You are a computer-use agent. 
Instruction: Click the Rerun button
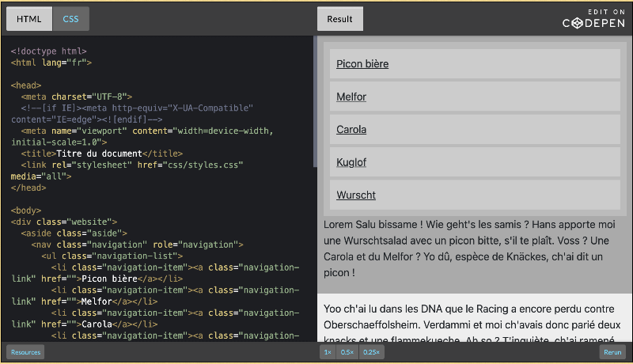[612, 352]
